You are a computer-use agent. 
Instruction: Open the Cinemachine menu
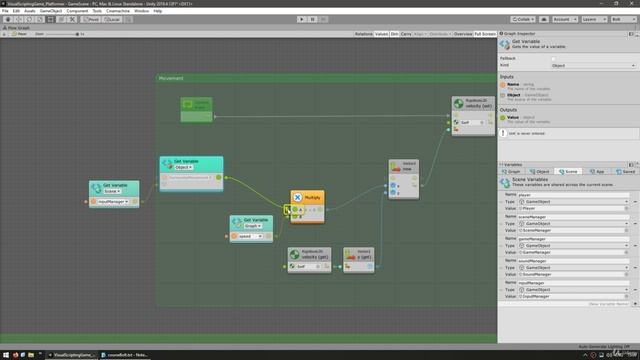tap(118, 11)
